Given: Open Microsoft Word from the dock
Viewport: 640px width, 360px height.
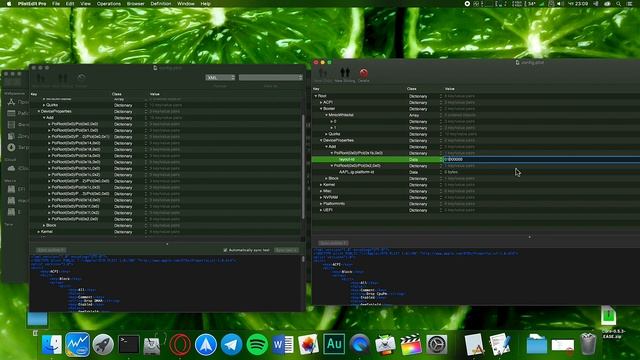Looking at the screenshot, I should 282,344.
